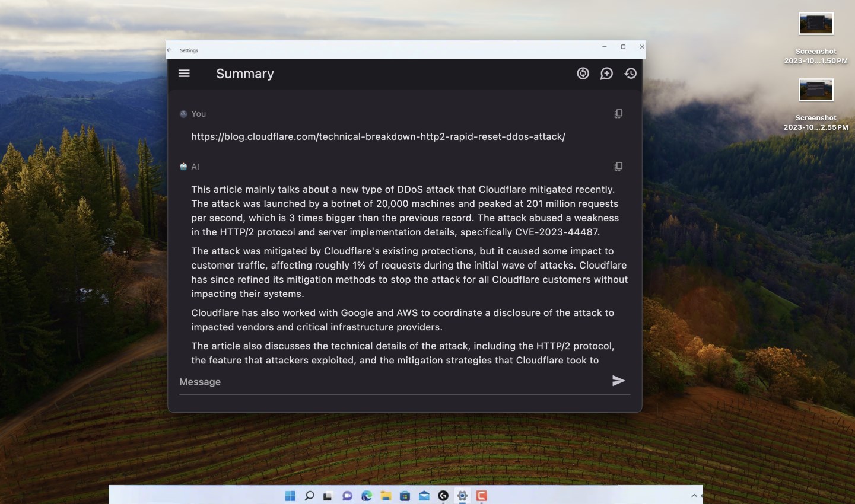This screenshot has width=855, height=504.
Task: Open Microsoft Edge from taskbar
Action: click(x=367, y=496)
